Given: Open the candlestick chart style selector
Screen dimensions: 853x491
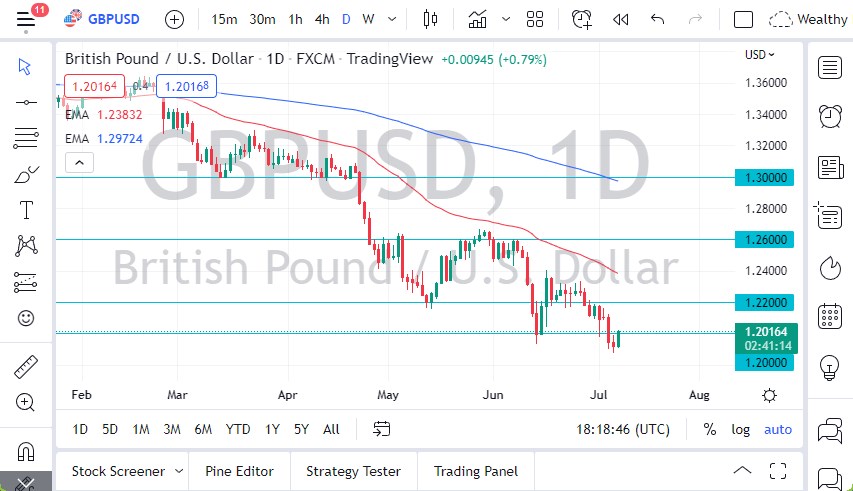Looking at the screenshot, I should pos(431,19).
